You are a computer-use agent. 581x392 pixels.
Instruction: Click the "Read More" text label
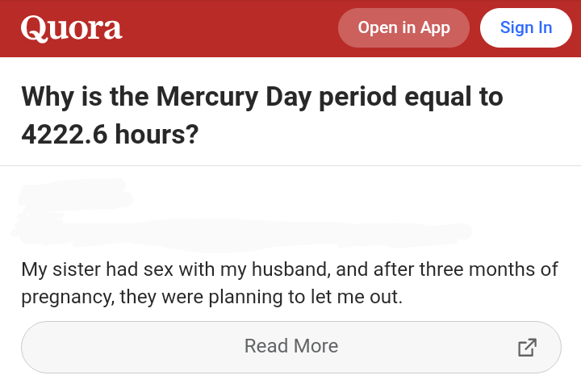tap(291, 346)
